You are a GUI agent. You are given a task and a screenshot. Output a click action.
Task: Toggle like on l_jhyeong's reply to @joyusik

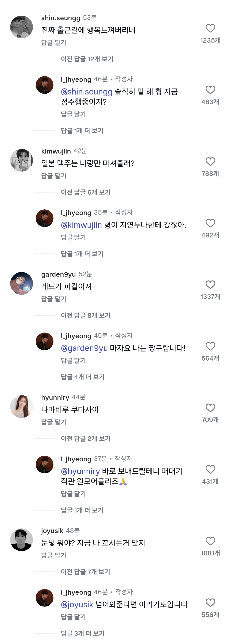tap(210, 603)
